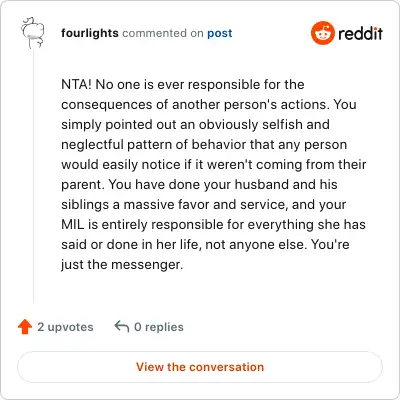400x400 pixels.
Task: Open the blue "post" link
Action: click(220, 33)
